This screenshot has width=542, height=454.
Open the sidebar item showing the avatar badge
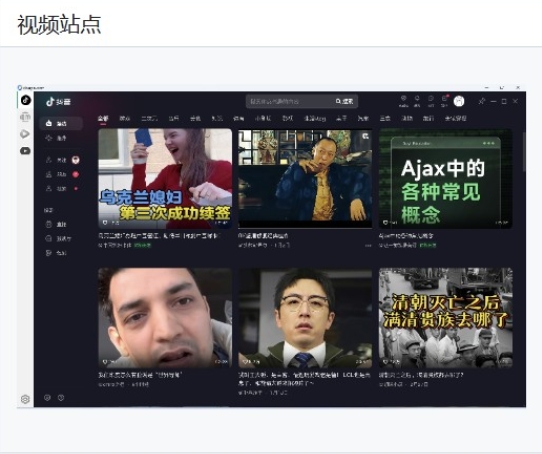point(62,160)
